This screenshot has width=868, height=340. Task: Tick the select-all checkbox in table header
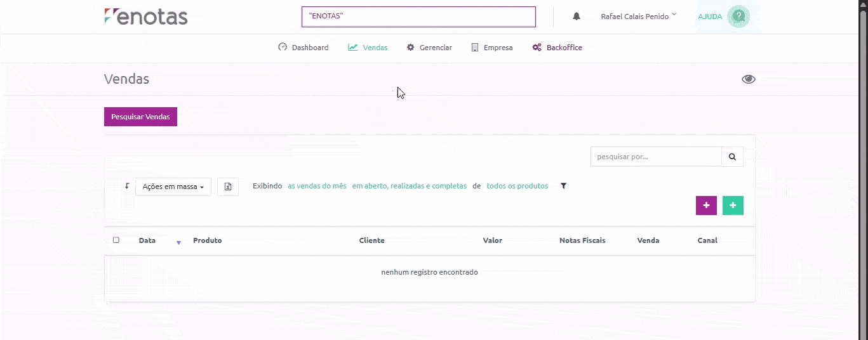tap(116, 240)
